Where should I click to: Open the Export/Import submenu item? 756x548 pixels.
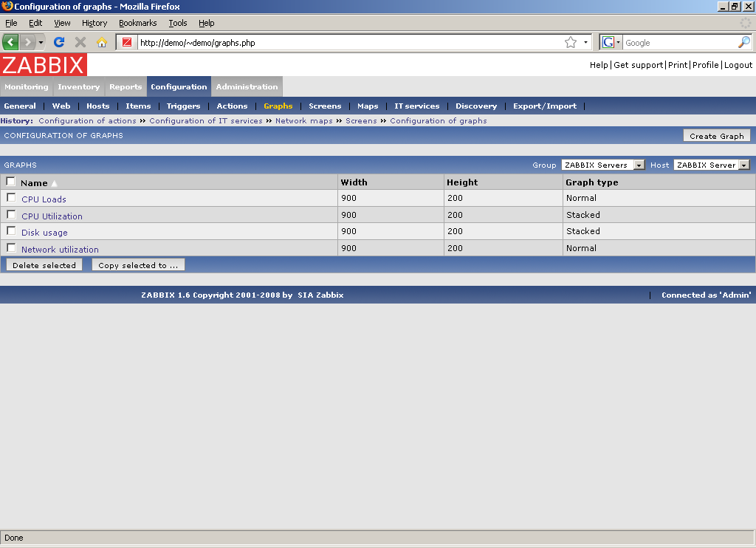coord(545,106)
